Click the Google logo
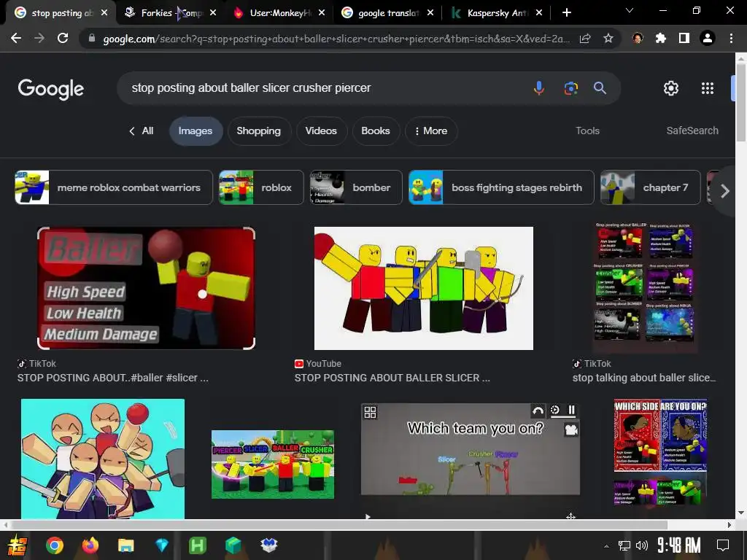The image size is (747, 560). pos(51,88)
